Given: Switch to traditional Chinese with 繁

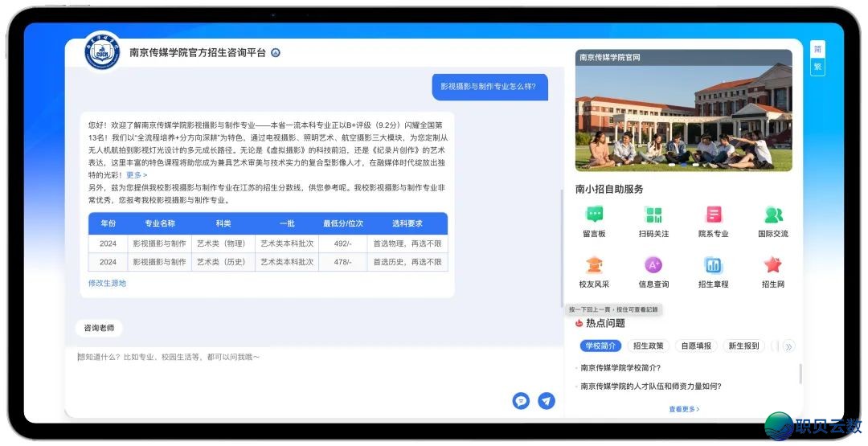Looking at the screenshot, I should coord(817,67).
